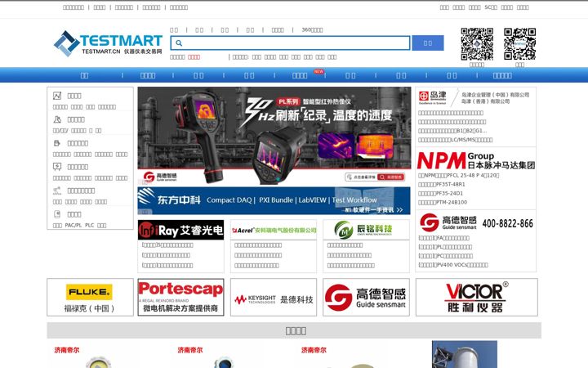This screenshot has height=368, width=588.
Task: Open the left QR code image
Action: (477, 44)
